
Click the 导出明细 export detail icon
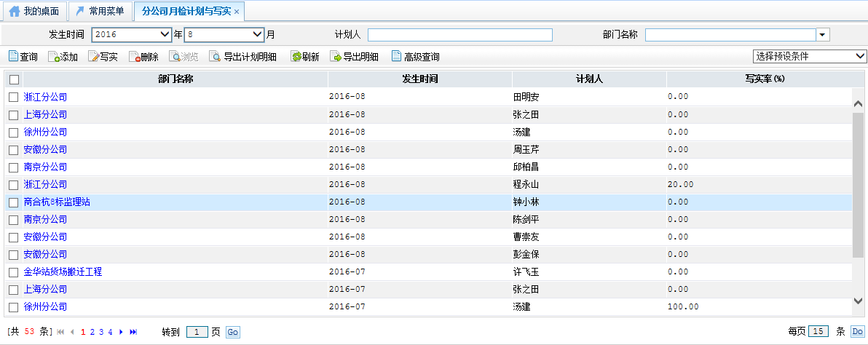(x=336, y=57)
